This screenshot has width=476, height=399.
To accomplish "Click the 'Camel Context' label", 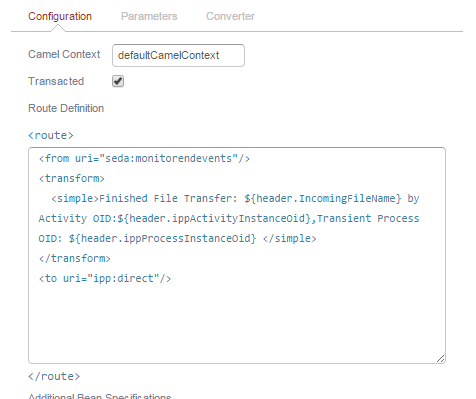I will click(x=64, y=54).
